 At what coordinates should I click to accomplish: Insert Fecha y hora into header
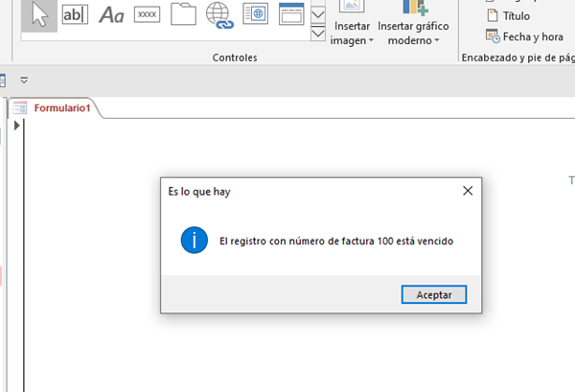[x=524, y=36]
